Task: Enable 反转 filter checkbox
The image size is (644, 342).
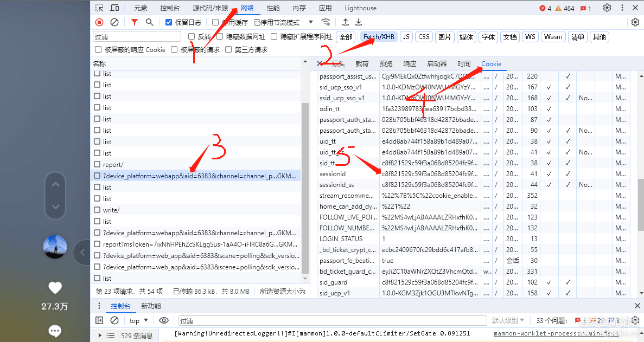Action: click(192, 36)
